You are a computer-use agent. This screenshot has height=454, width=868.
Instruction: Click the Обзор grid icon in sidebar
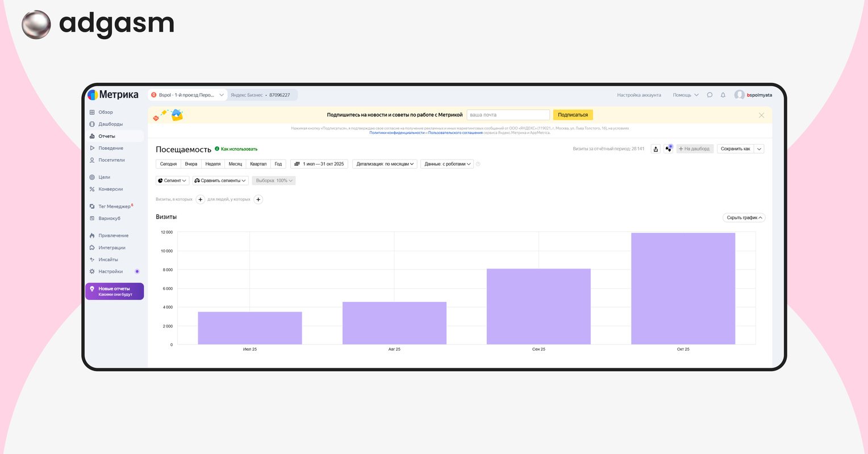92,112
